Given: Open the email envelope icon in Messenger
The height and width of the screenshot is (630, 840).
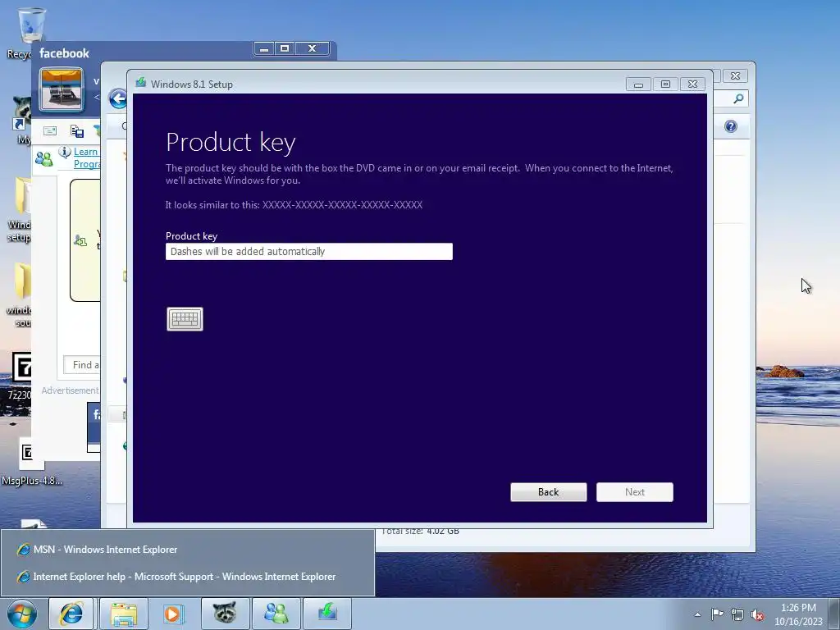Looking at the screenshot, I should (x=50, y=130).
